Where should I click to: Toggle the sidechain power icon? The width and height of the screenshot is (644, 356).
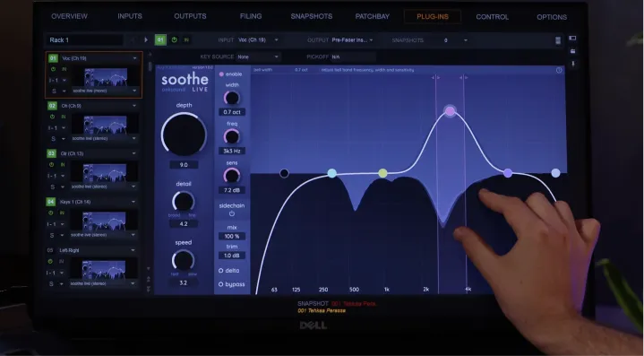tap(232, 213)
